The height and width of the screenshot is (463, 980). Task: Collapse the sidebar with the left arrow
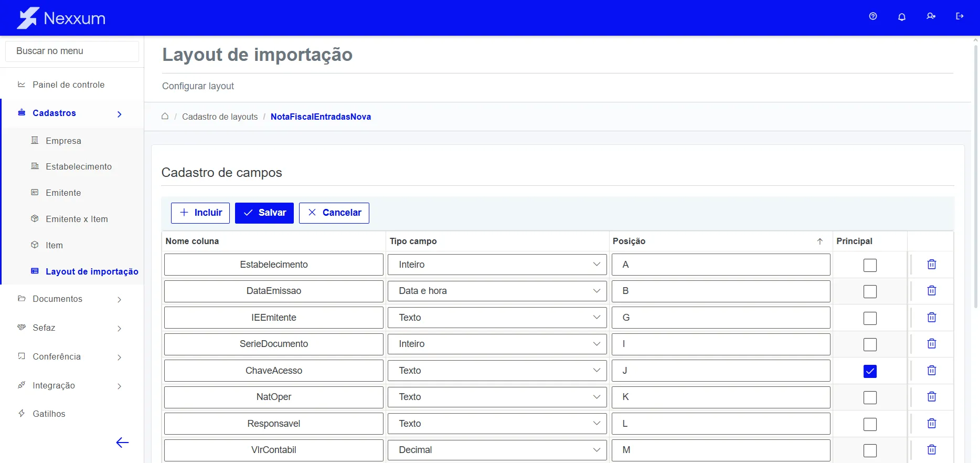pyautogui.click(x=122, y=443)
